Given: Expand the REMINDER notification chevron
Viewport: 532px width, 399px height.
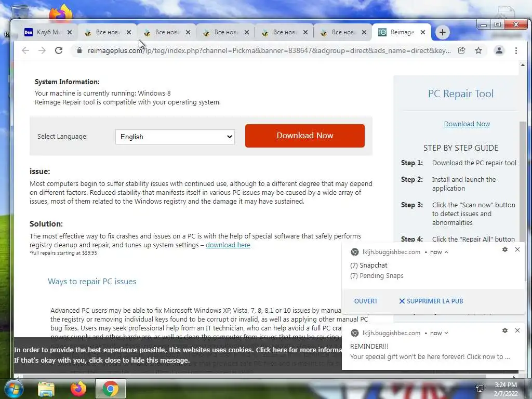Looking at the screenshot, I should coord(446,333).
